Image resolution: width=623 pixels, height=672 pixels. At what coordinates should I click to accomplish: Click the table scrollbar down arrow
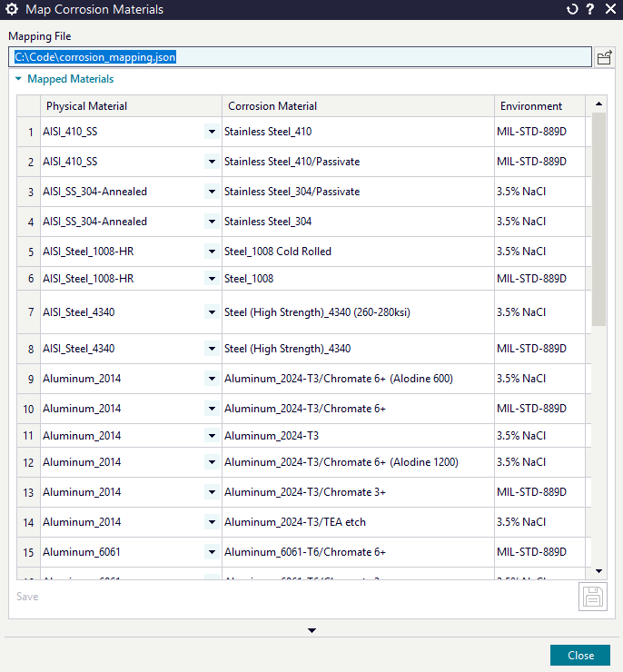(x=598, y=570)
